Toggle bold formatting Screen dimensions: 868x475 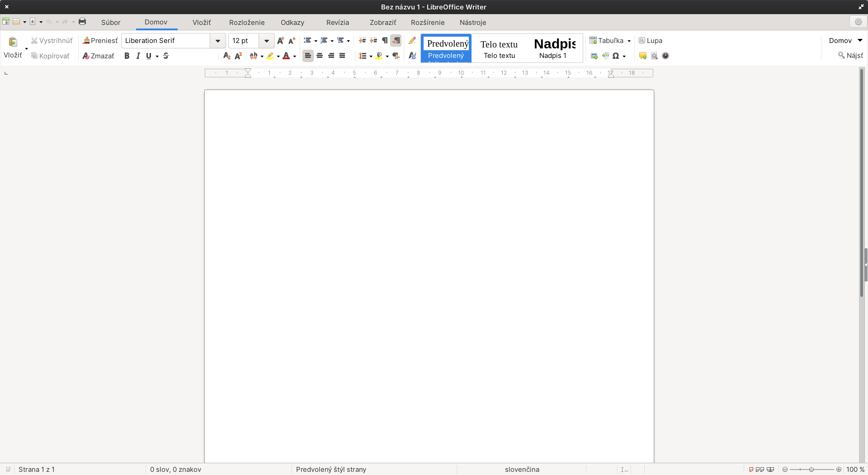tap(127, 56)
